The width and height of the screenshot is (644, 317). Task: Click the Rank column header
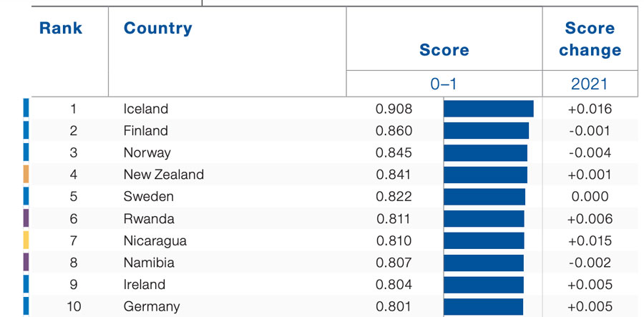61,29
